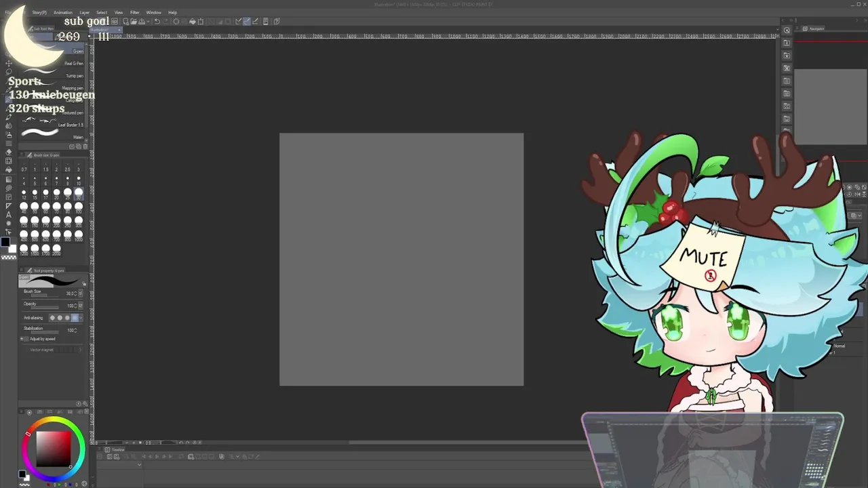The image size is (868, 488).
Task: Switch to the Timeline tab
Action: click(116, 449)
